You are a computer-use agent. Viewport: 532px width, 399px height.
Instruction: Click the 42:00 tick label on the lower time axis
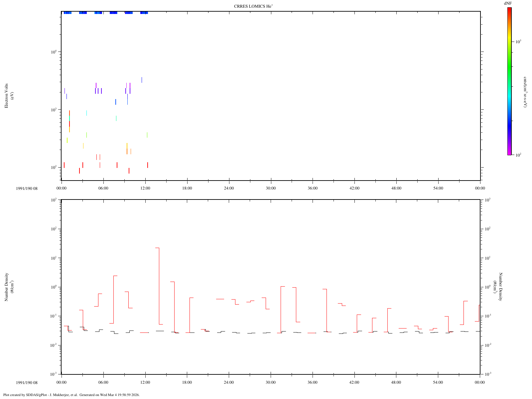tap(354, 382)
